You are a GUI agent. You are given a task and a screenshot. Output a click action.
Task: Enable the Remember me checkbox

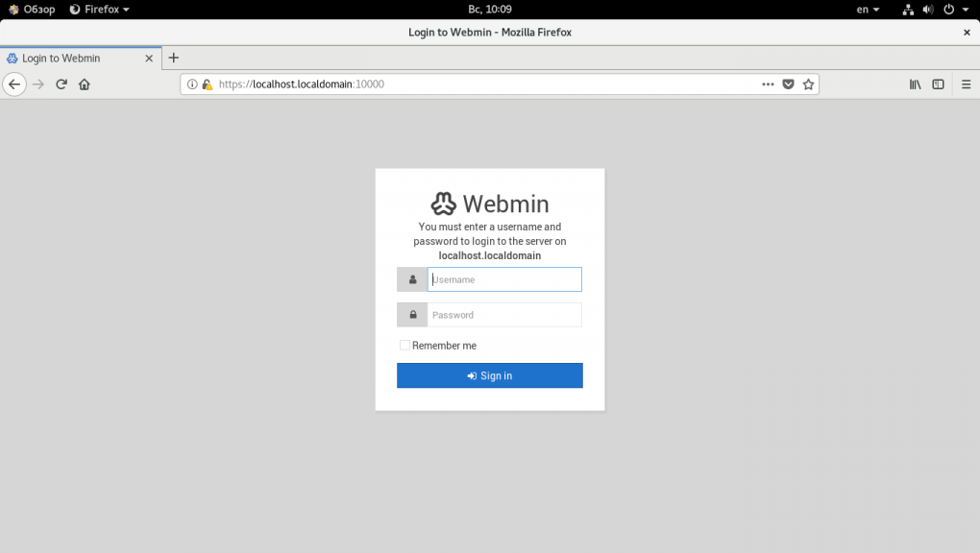tap(404, 345)
